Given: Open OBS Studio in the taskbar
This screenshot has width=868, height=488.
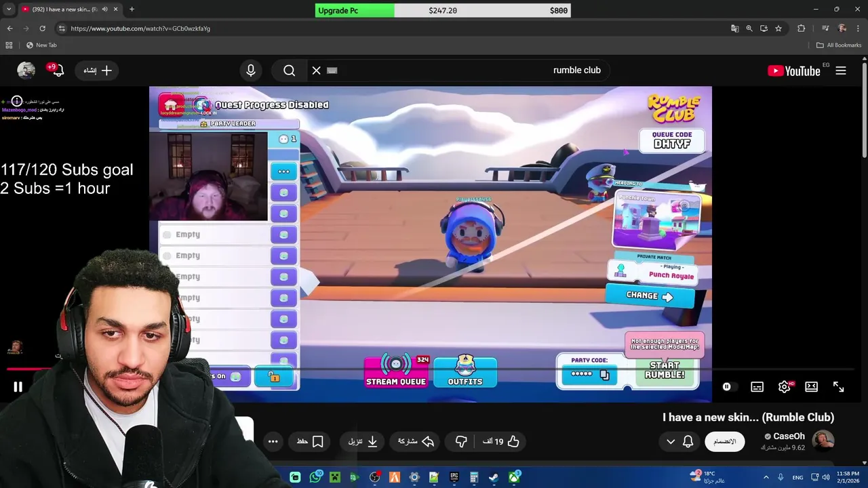Looking at the screenshot, I should coord(374,477).
